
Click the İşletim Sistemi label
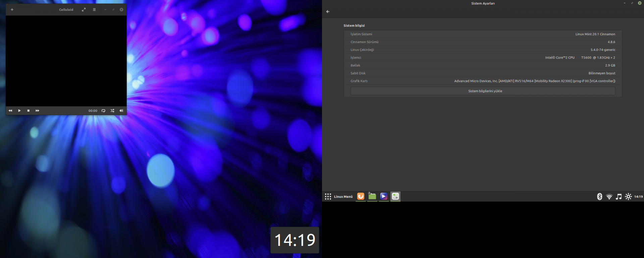pos(361,34)
